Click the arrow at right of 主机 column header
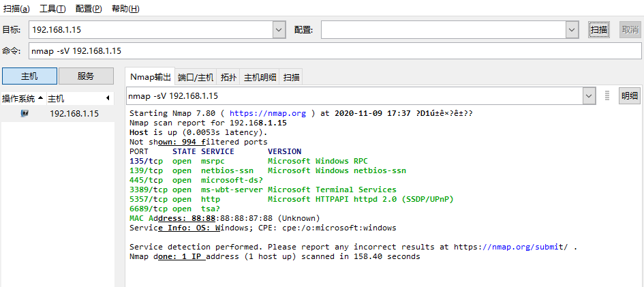Viewport: 644px width, 287px height. 108,98
